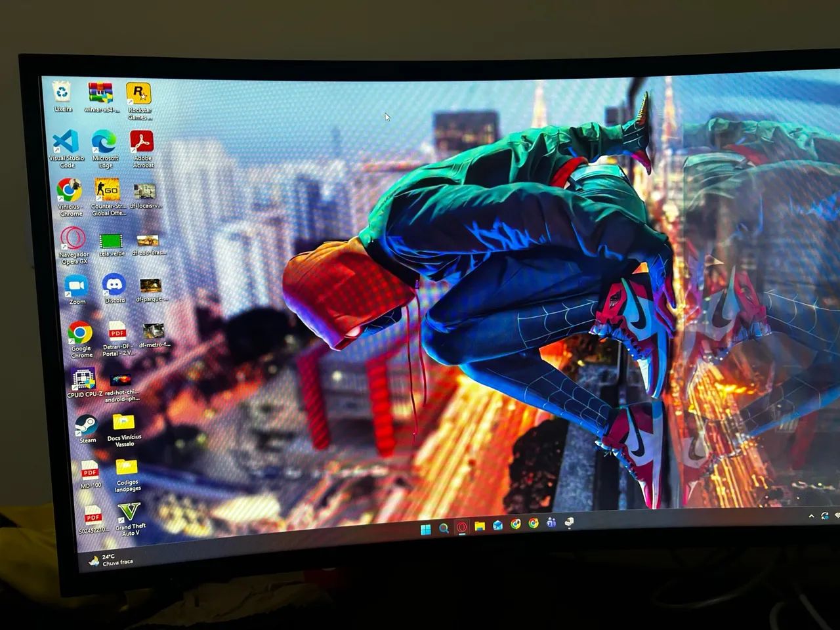Select the Microsoft Edge desktop shortcut
The height and width of the screenshot is (630, 840).
105,149
